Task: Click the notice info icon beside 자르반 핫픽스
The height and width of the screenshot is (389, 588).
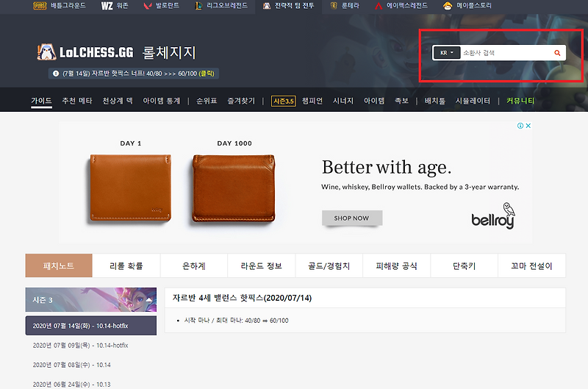Action: (56, 74)
